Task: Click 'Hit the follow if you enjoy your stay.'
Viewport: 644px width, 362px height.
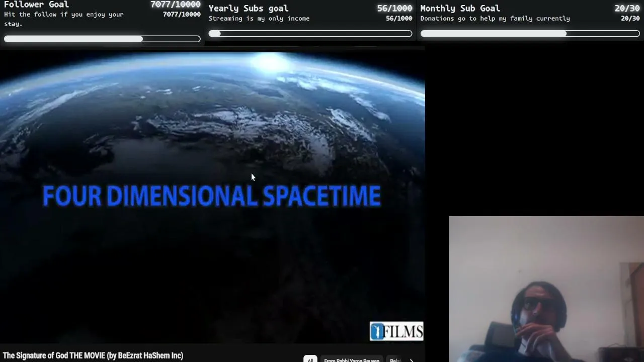Action: click(64, 19)
